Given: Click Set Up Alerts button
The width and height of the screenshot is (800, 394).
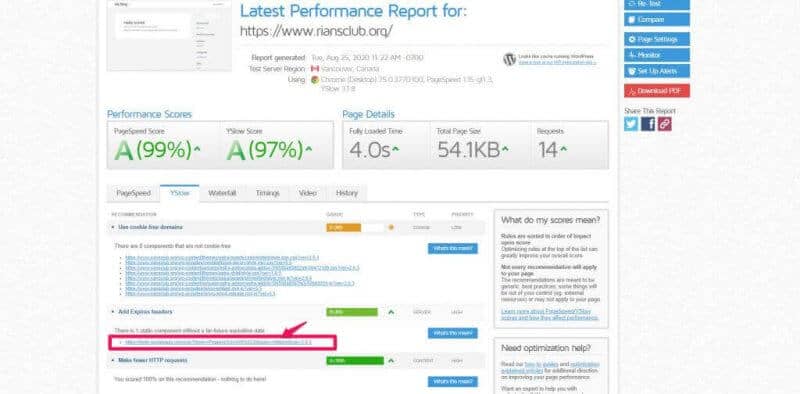Looking at the screenshot, I should 657,71.
